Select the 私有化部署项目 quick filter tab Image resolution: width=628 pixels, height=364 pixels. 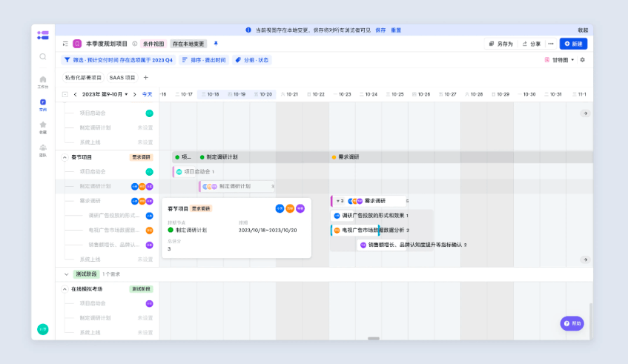[83, 77]
